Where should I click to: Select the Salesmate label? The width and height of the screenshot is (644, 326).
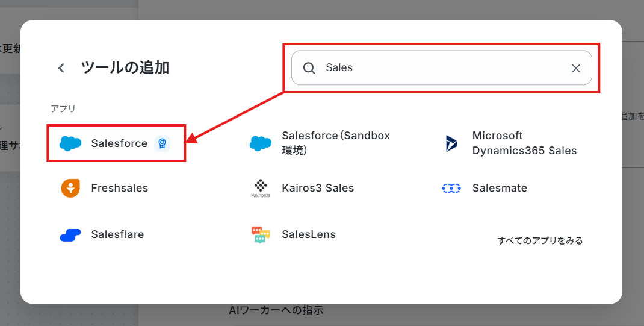500,188
